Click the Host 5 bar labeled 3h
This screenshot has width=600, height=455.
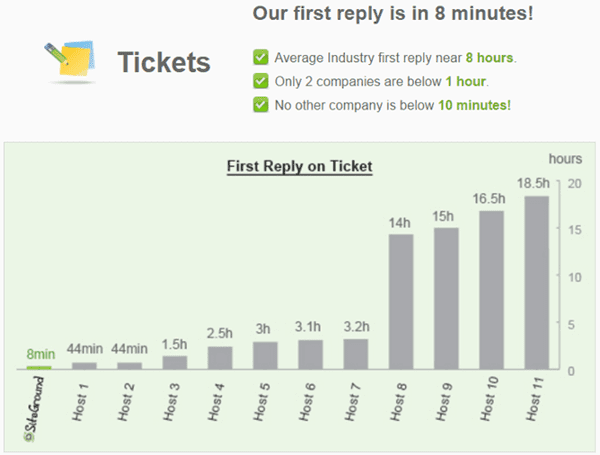[265, 356]
